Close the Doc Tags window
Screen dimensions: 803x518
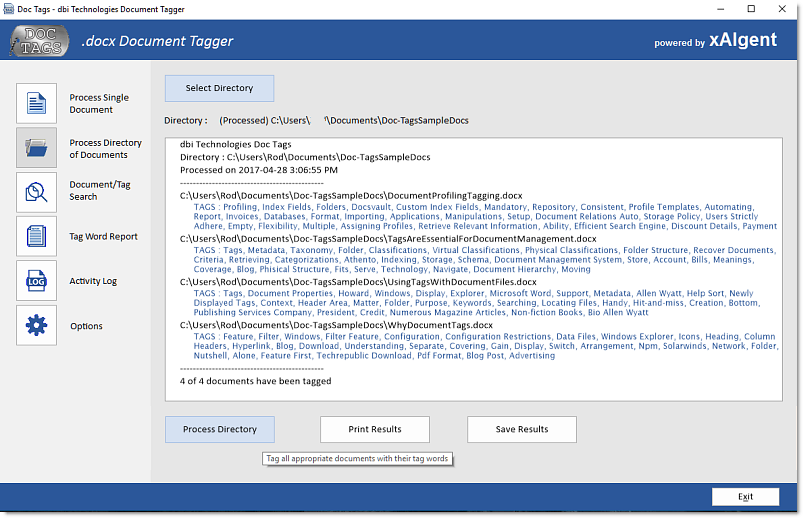[782, 9]
